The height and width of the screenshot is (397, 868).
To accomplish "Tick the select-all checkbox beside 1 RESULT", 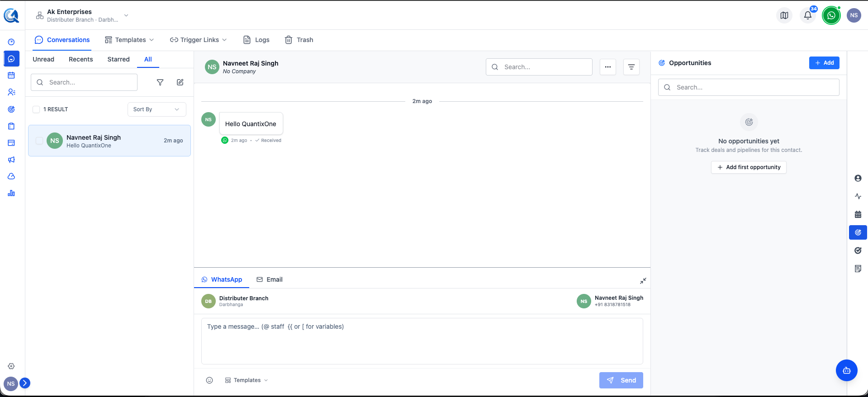I will pyautogui.click(x=36, y=109).
